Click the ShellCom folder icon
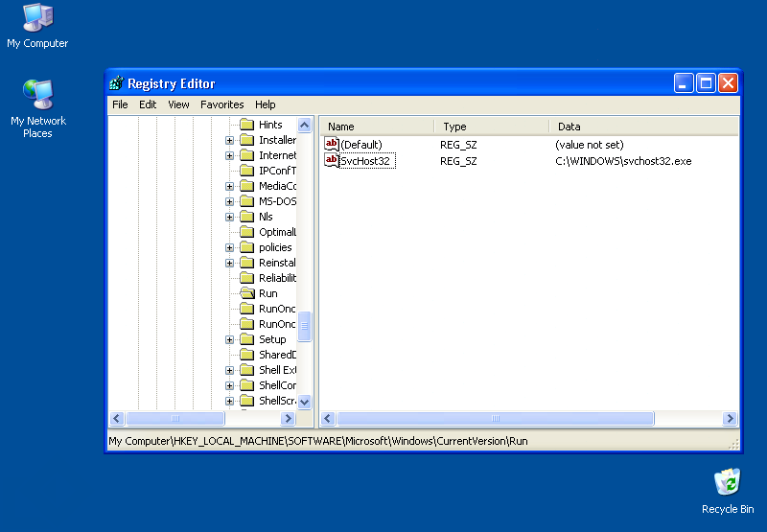 pos(247,384)
